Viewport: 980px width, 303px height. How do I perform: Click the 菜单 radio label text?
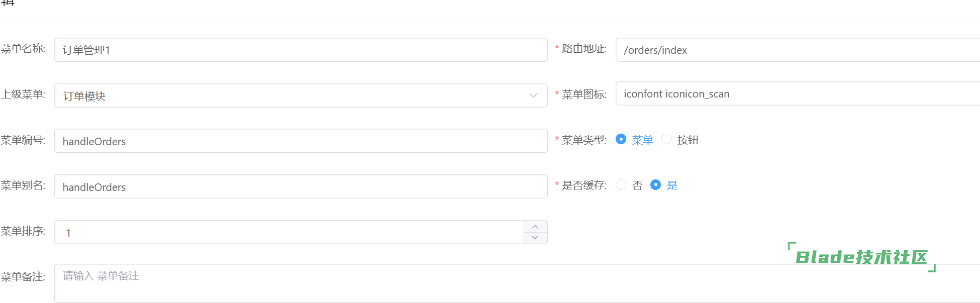click(x=642, y=140)
